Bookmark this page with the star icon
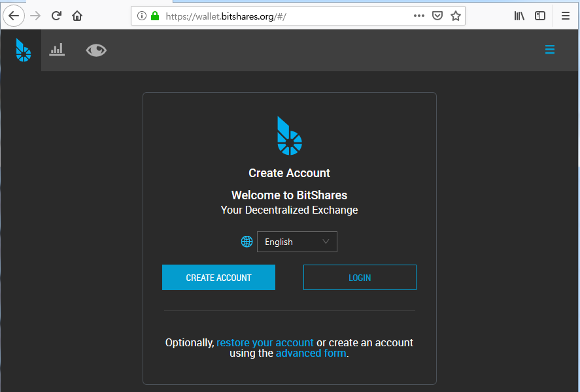This screenshot has width=580, height=392. pyautogui.click(x=456, y=16)
